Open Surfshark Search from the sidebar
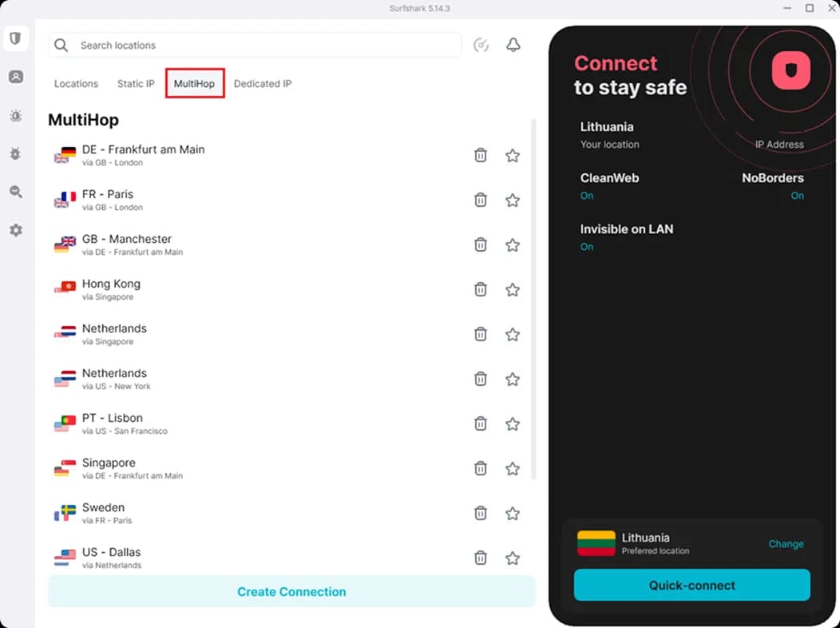Image resolution: width=840 pixels, height=628 pixels. pos(16,192)
